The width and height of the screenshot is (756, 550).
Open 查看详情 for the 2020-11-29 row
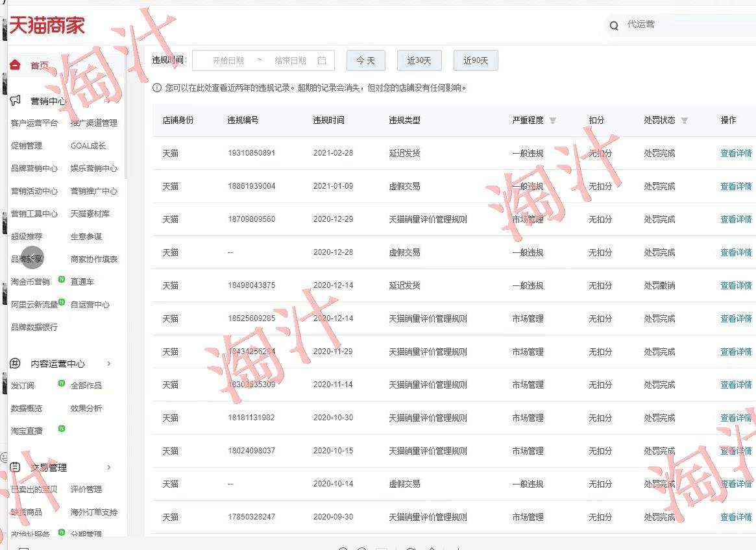click(736, 352)
